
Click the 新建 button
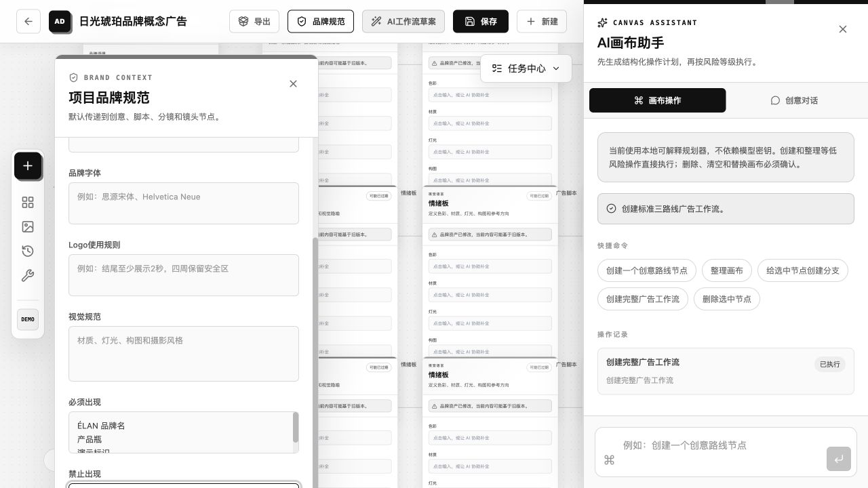coord(542,22)
